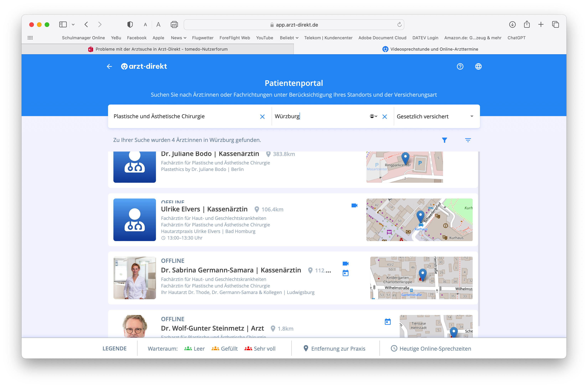Open map of Ulrike Elvers Kurhaus location
The image size is (588, 387).
419,220
